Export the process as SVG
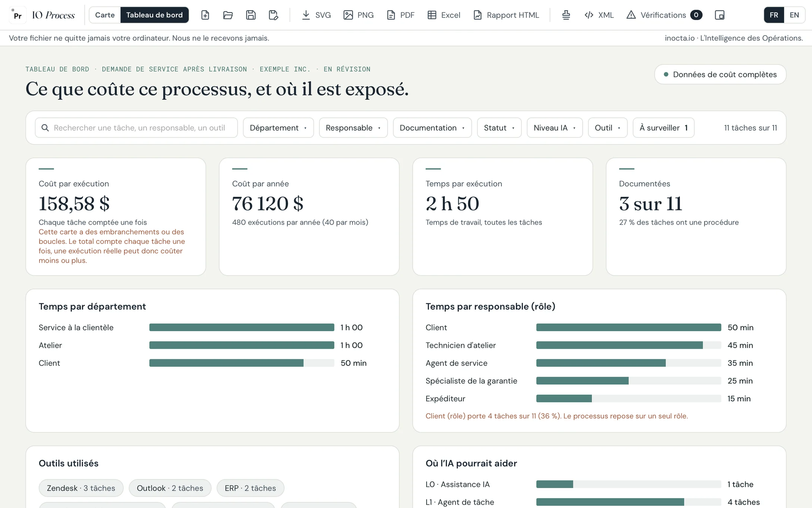Screen dimensions: 812x508 [x=317, y=15]
